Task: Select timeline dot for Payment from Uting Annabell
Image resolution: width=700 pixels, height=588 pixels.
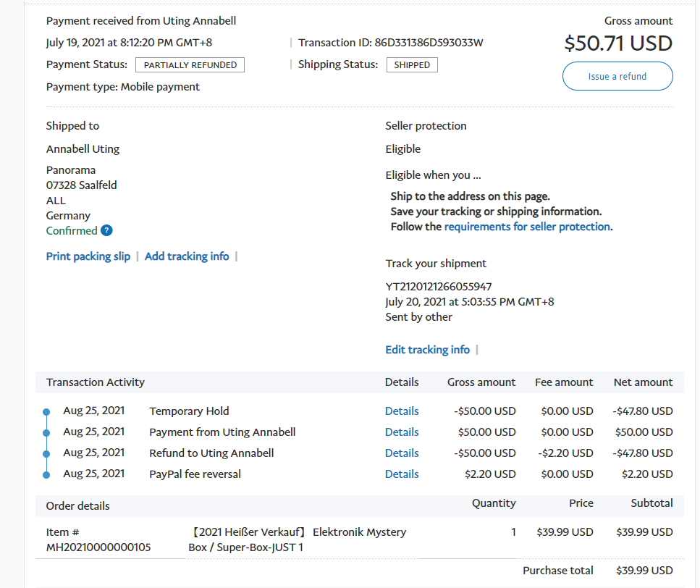Action: point(46,433)
